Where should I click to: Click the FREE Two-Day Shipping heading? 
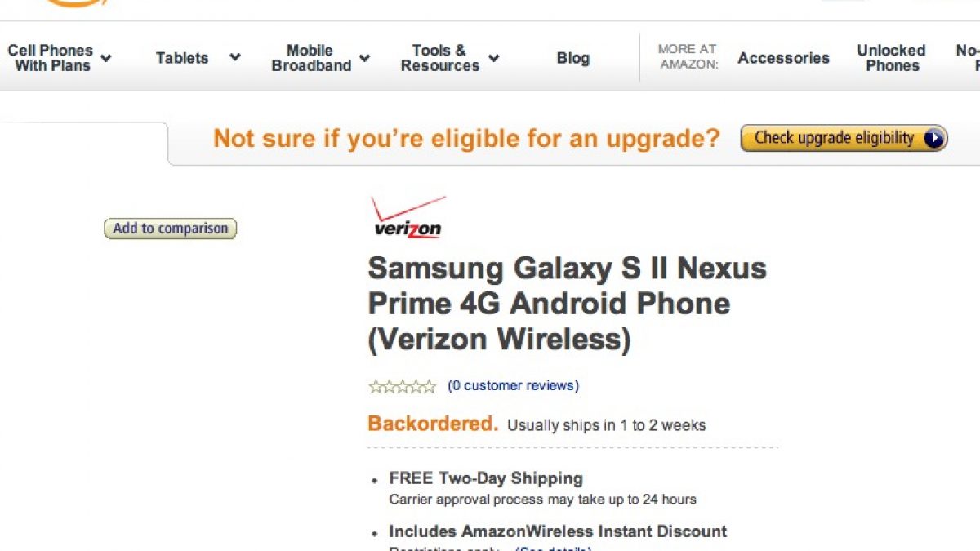pos(486,478)
